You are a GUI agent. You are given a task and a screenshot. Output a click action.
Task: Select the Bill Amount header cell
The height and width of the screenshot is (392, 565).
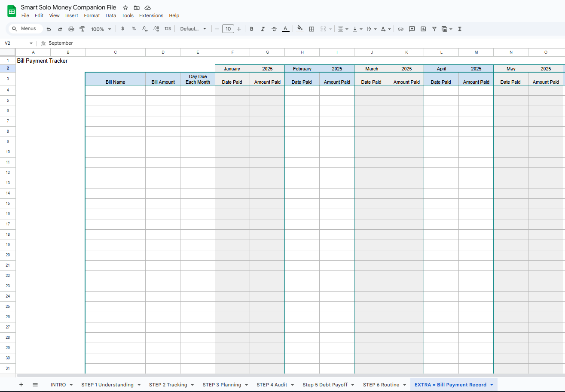(163, 79)
